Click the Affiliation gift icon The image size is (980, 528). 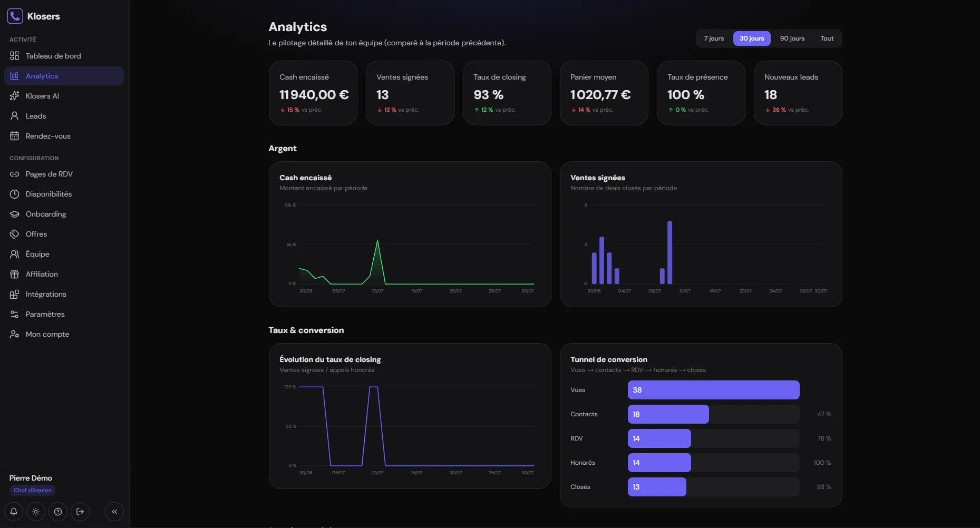tap(15, 274)
